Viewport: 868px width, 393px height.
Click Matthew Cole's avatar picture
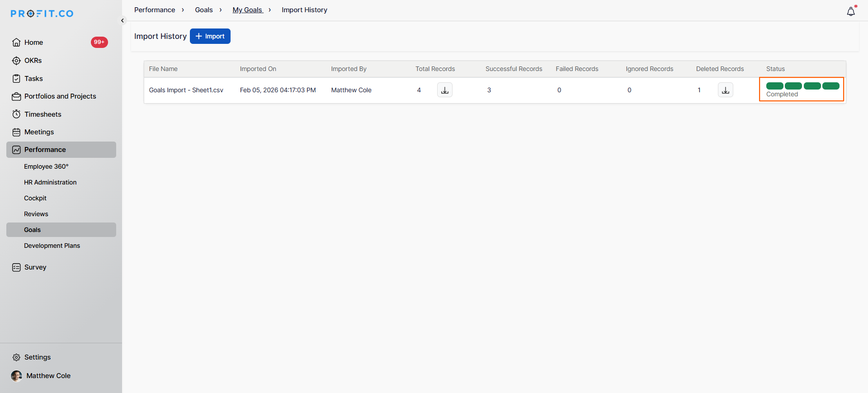[x=17, y=376]
